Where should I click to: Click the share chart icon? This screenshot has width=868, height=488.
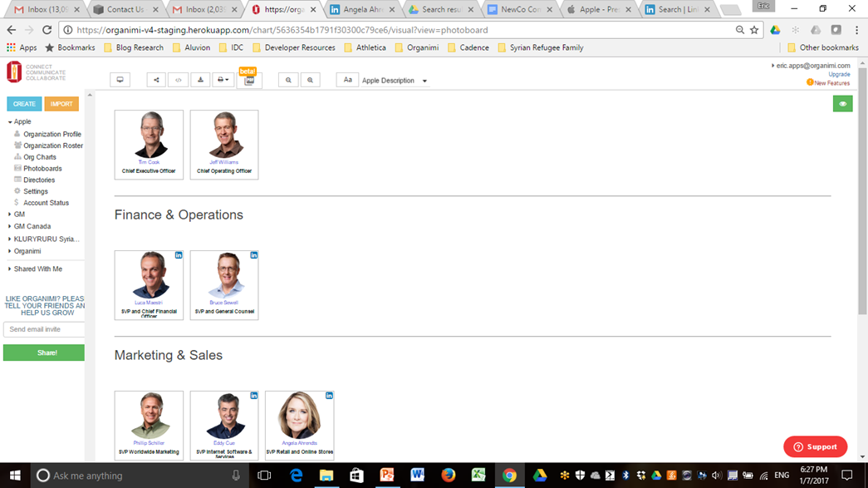pos(156,80)
